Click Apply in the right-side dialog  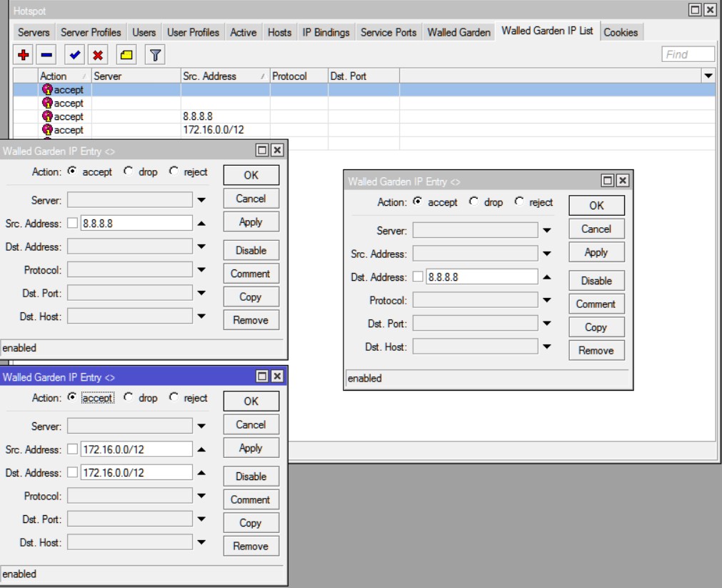coord(596,252)
